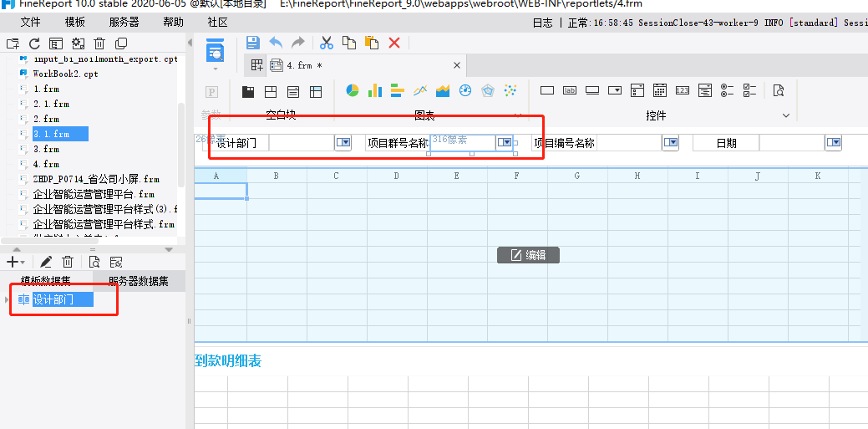Screen dimensions: 868x429
Task: Switch to 服务器数据集 tab
Action: 139,281
